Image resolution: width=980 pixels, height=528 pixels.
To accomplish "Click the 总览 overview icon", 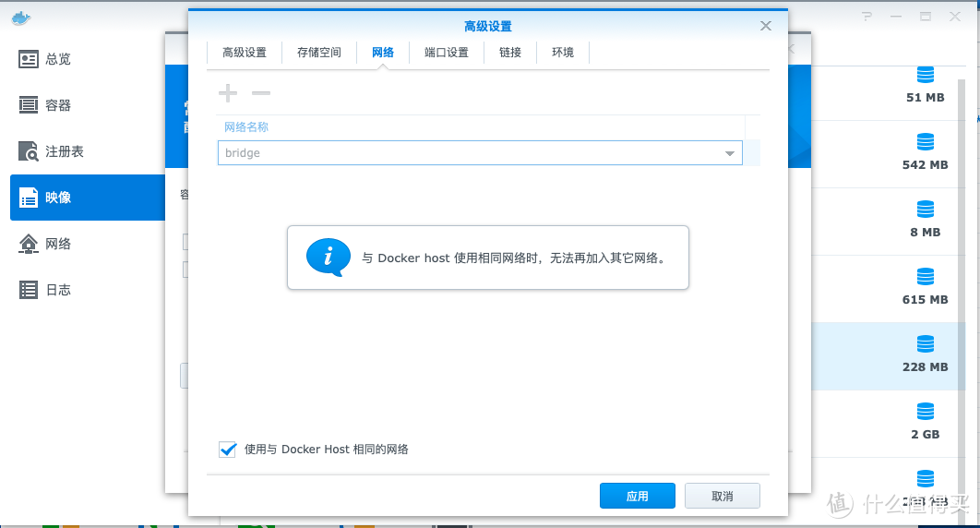I will point(28,59).
